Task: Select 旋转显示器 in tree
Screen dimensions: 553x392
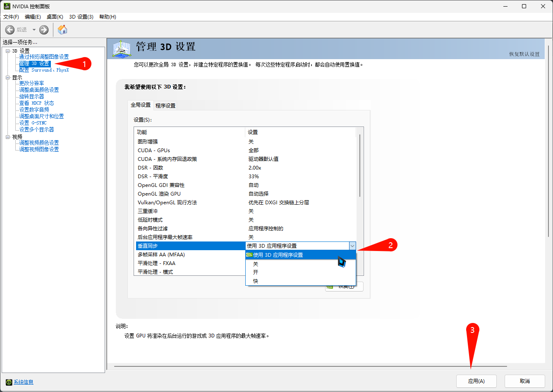Action: tap(31, 96)
